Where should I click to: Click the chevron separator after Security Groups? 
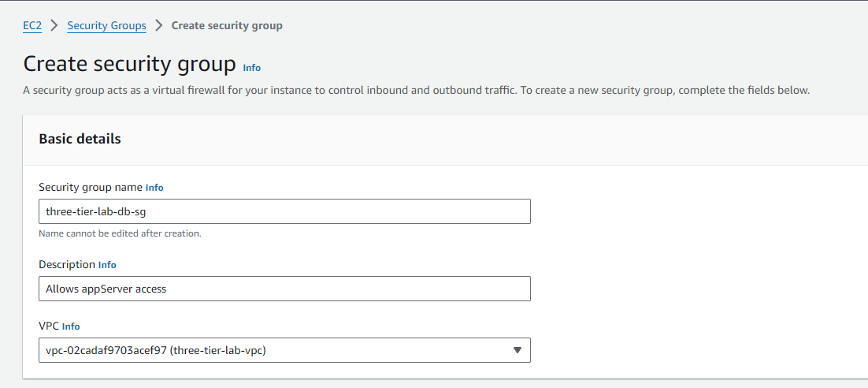(x=158, y=25)
